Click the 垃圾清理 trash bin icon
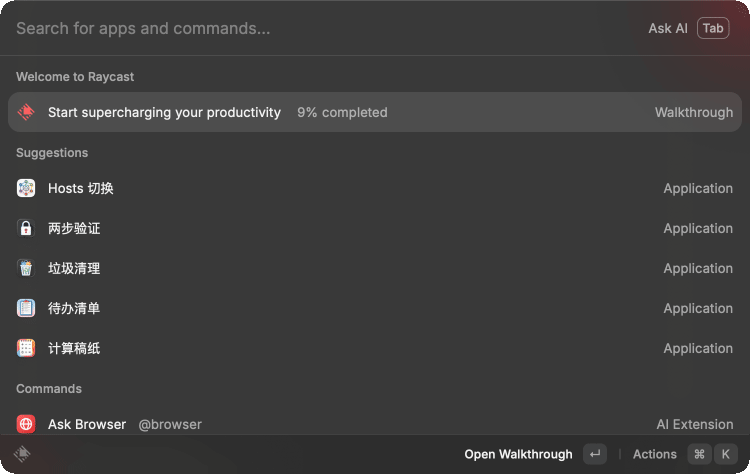This screenshot has width=750, height=474. click(x=26, y=268)
